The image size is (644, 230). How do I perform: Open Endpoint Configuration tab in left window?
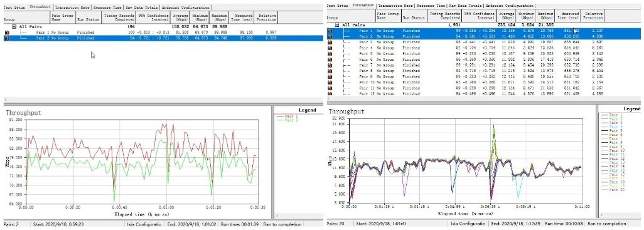coord(186,8)
